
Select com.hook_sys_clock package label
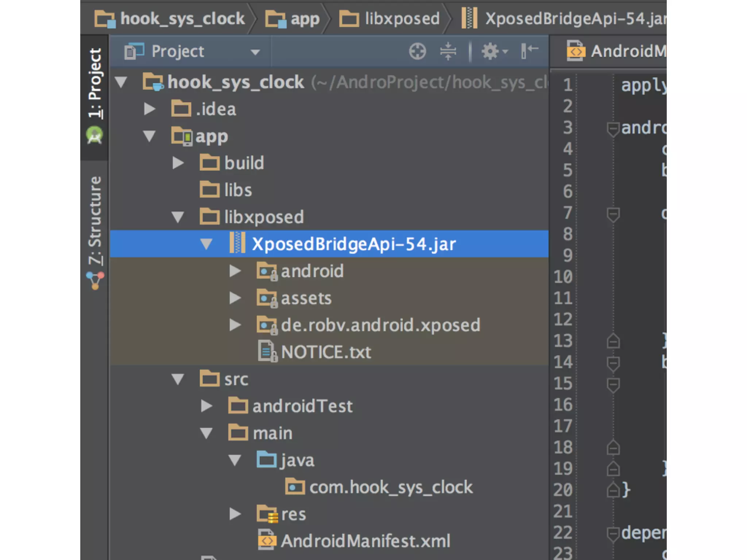click(x=391, y=487)
